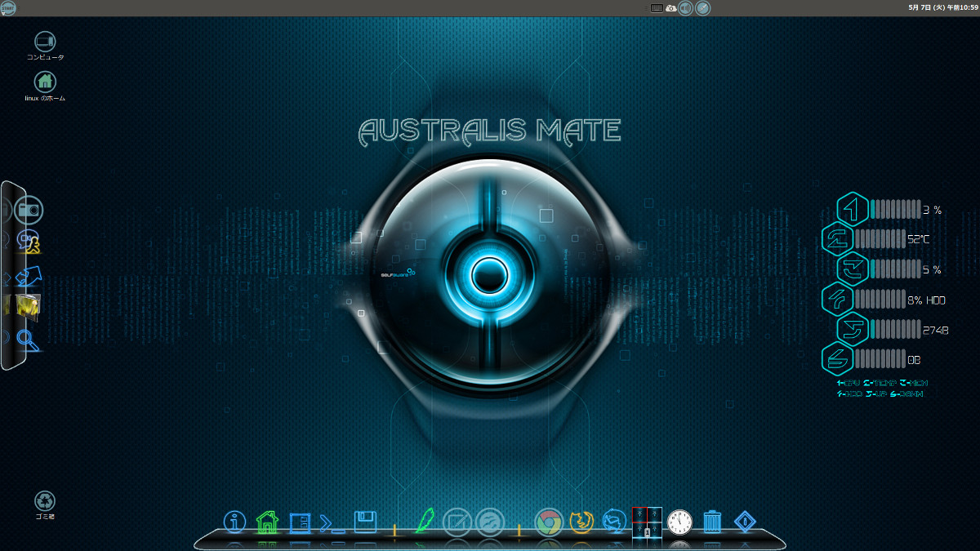Open the green home folder in the dock

pos(267,521)
